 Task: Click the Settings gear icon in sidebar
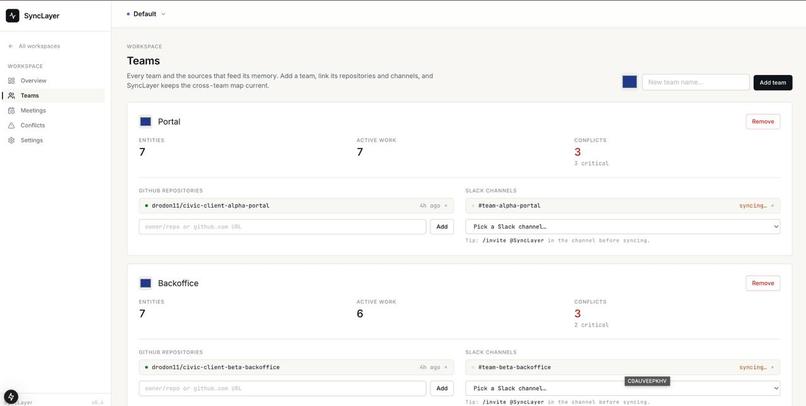pyautogui.click(x=11, y=140)
